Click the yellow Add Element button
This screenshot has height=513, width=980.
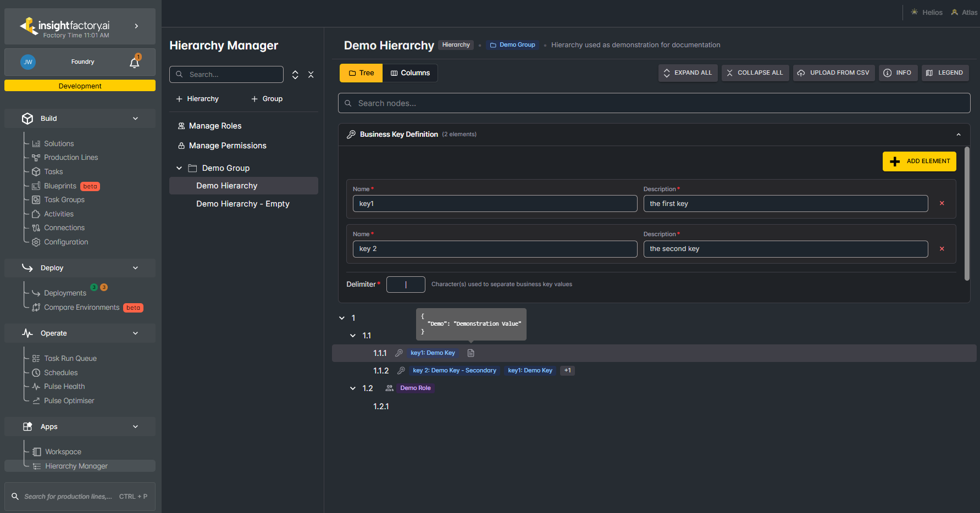[920, 161]
